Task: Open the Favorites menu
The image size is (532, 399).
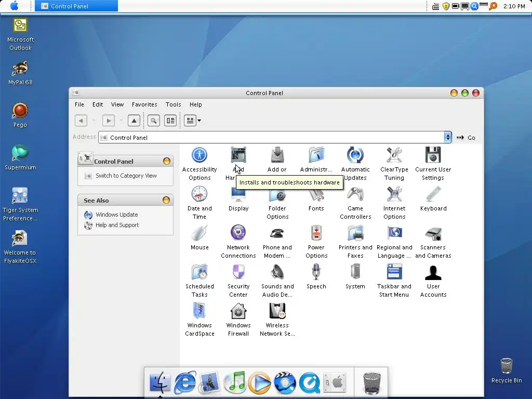Action: pos(144,104)
